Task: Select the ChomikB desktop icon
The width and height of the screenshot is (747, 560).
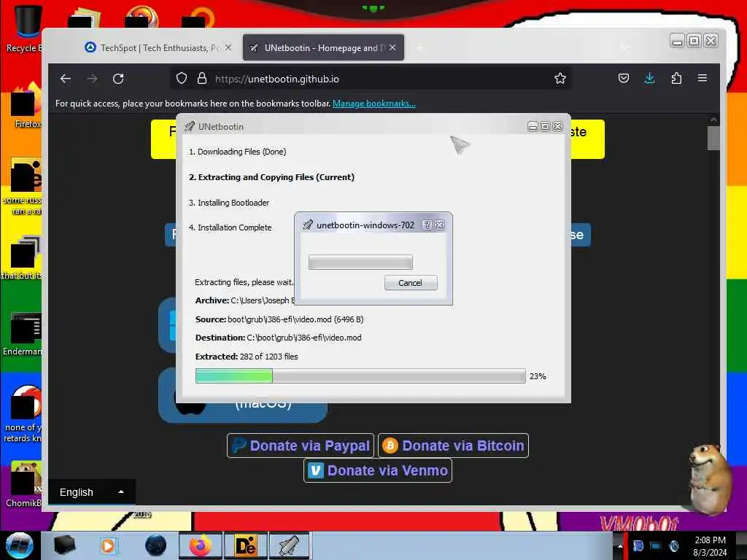Action: (24, 485)
